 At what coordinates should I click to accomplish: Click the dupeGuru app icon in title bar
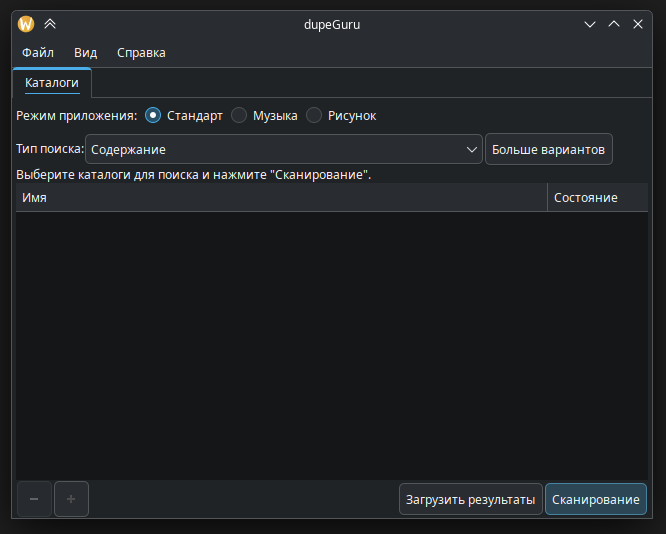(x=26, y=25)
